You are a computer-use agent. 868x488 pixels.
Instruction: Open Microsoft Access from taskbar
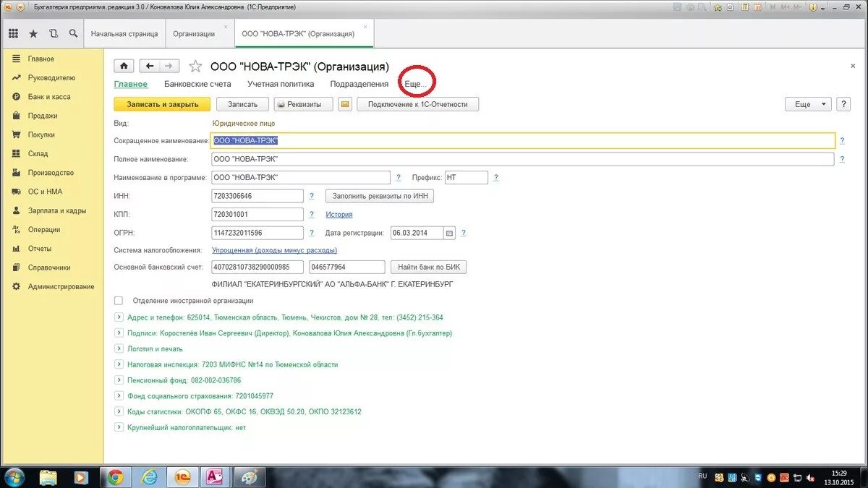pos(215,477)
